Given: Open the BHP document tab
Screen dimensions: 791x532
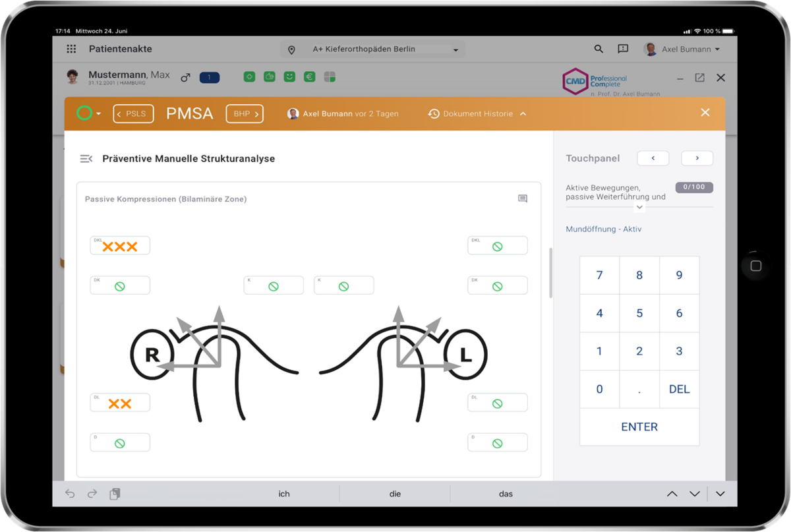Looking at the screenshot, I should pyautogui.click(x=245, y=113).
